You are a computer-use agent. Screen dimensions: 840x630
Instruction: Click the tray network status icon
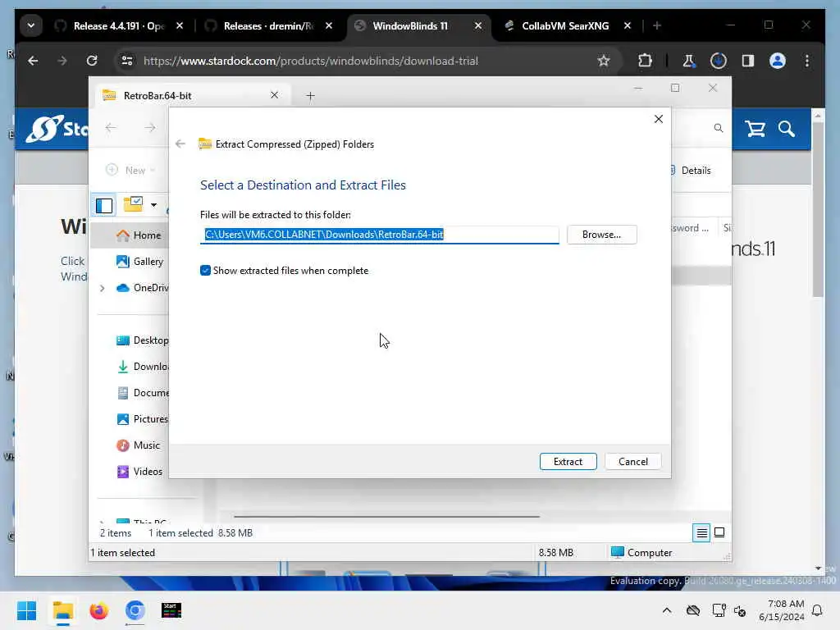(x=719, y=610)
